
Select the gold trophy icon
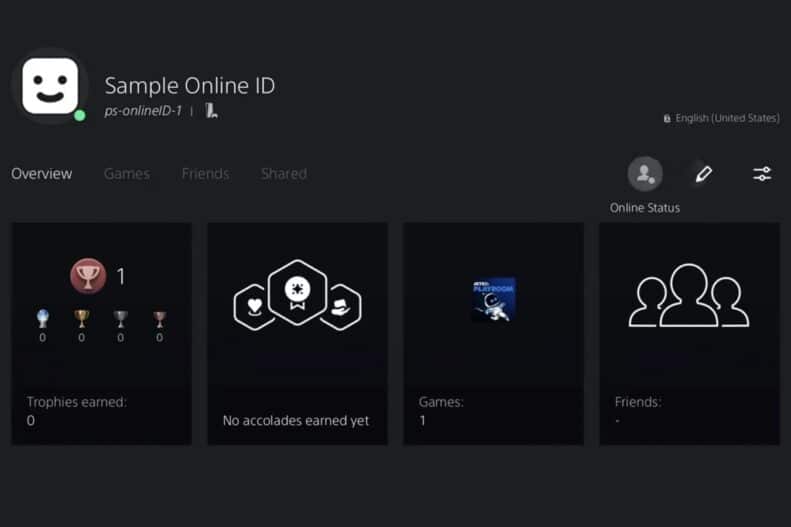tap(81, 319)
